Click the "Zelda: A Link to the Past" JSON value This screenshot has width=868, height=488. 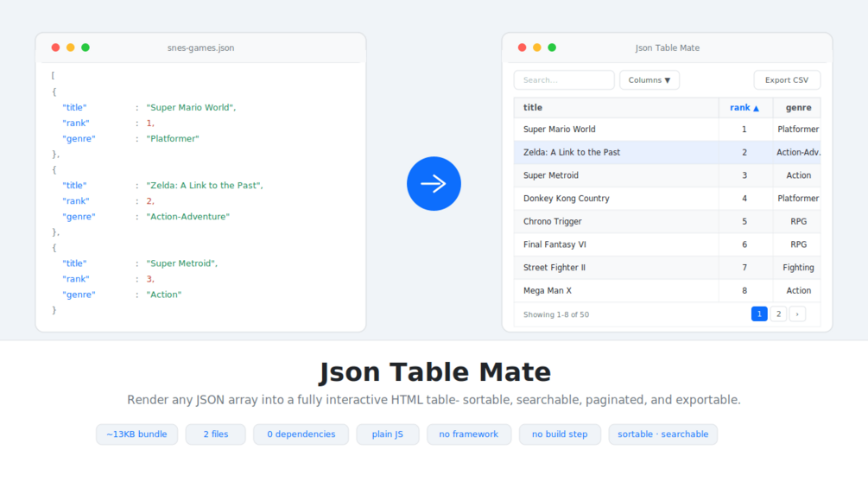[x=205, y=186]
